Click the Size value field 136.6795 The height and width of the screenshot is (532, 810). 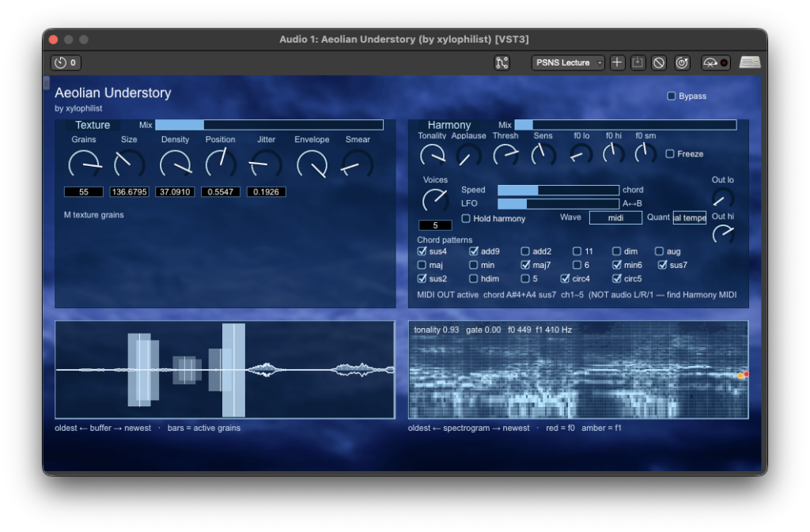[x=129, y=192]
